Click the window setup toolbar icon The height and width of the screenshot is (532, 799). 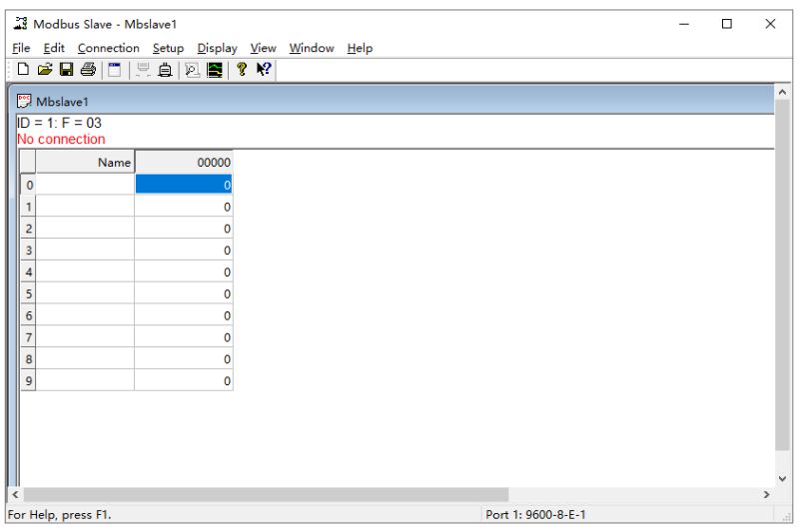tap(115, 69)
